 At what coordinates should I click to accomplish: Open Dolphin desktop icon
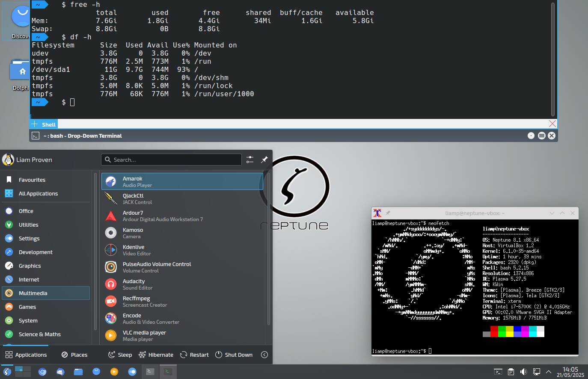click(21, 75)
